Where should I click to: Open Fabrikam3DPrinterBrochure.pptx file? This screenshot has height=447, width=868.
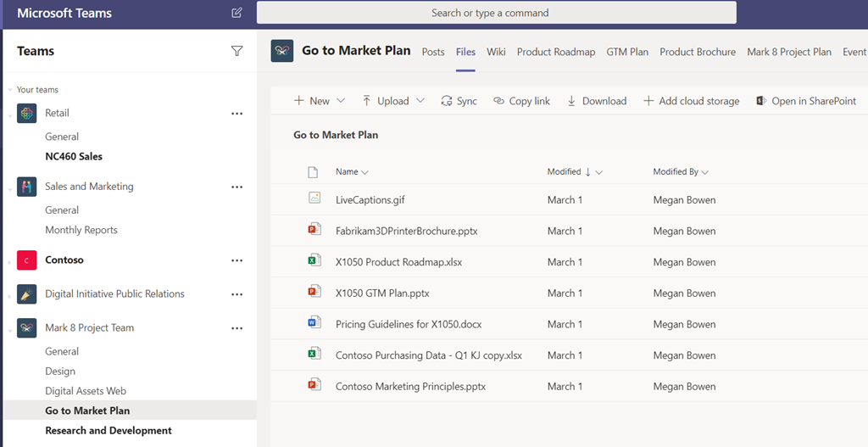[x=406, y=231]
